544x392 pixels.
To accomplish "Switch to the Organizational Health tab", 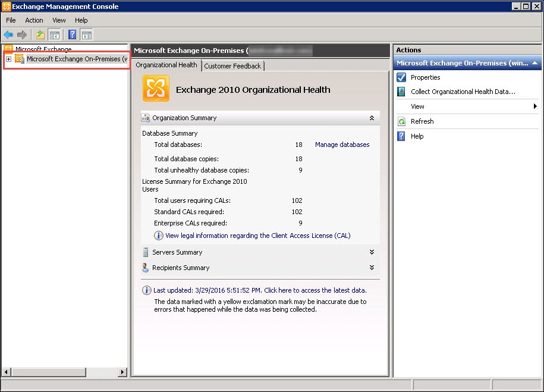I will [166, 65].
